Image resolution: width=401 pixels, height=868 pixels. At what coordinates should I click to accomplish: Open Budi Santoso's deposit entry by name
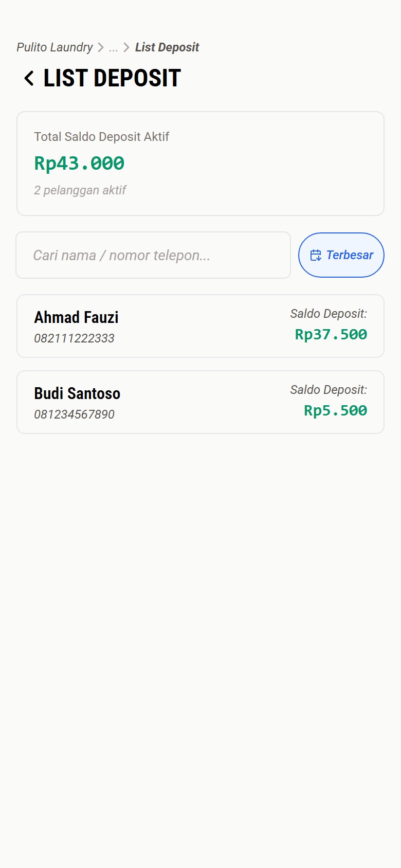point(77,393)
